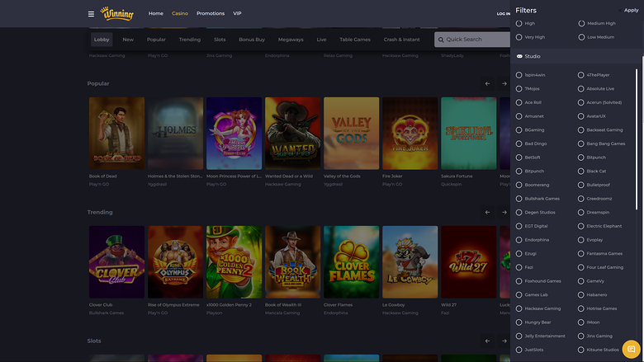Open the Book of Dead game thumbnail
This screenshot has height=362, width=644.
116,134
